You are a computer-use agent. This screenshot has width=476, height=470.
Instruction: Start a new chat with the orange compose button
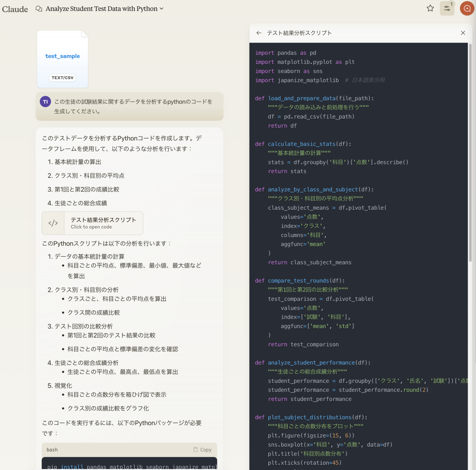[467, 8]
